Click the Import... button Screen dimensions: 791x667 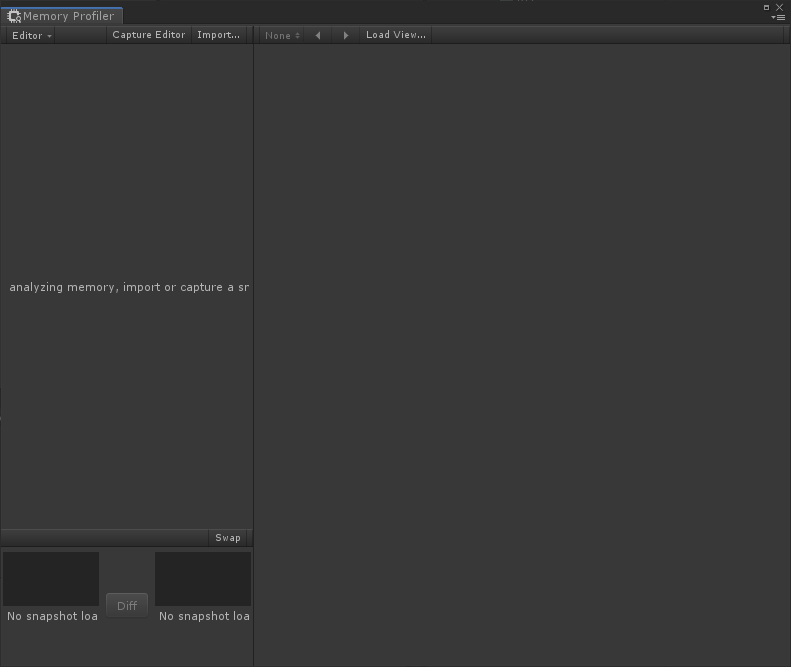(x=218, y=35)
